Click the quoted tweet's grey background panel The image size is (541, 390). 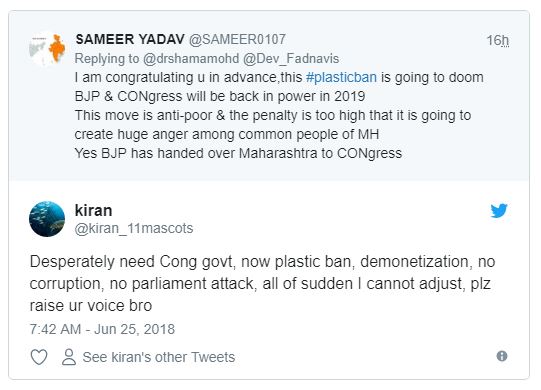pos(269,96)
